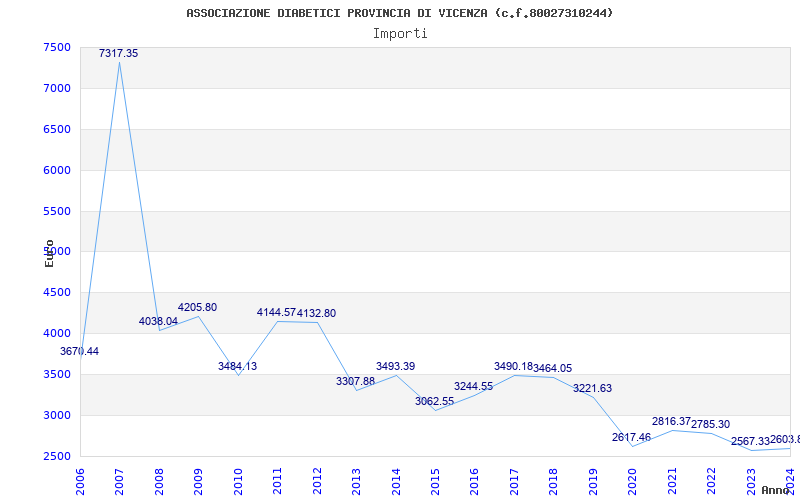The width and height of the screenshot is (800, 500).
Task: Click the 'Importi' subtitle
Action: click(x=400, y=33)
